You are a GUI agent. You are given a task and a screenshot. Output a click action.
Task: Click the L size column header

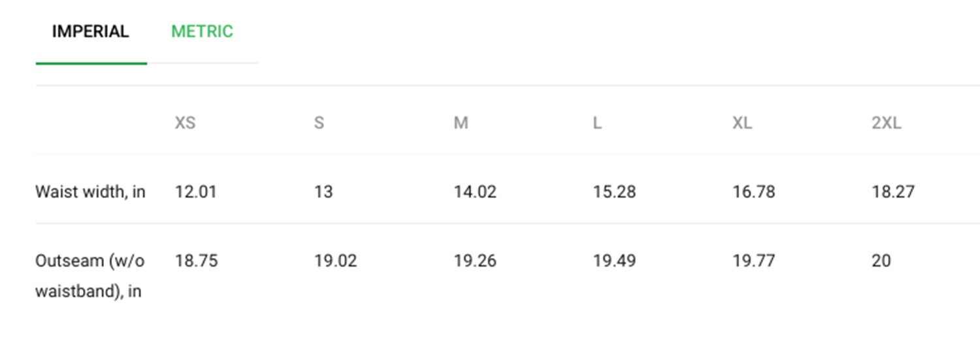point(597,123)
